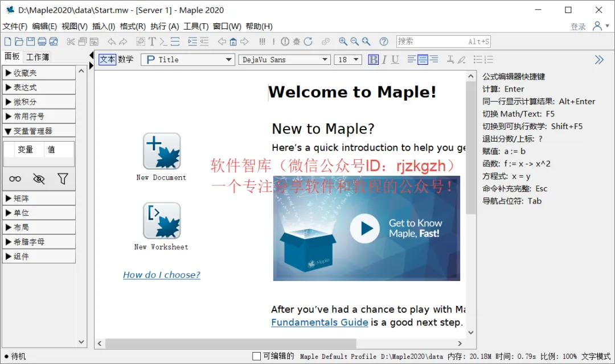The width and height of the screenshot is (615, 364).
Task: Go back with the left arrow icon
Action: pos(222,42)
